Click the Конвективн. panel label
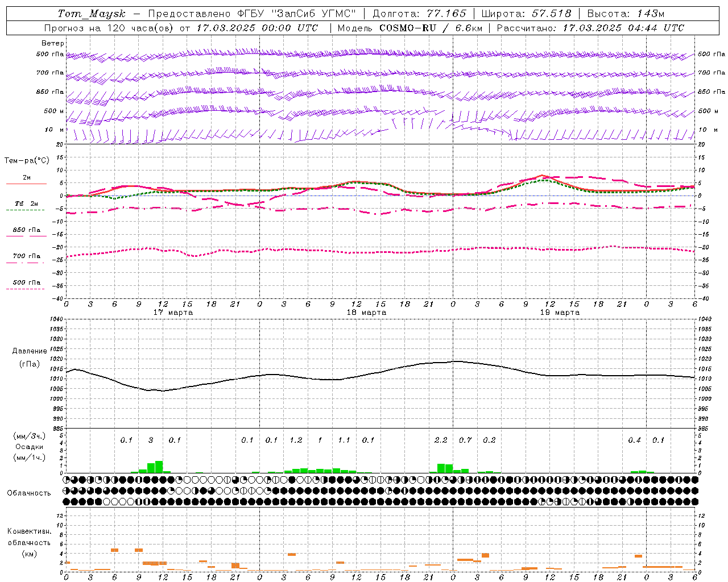Screen dimensions: 728x582 [x=30, y=531]
